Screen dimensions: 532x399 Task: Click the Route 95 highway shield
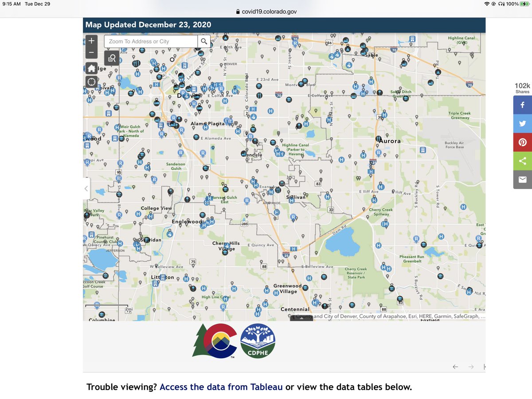(x=119, y=172)
